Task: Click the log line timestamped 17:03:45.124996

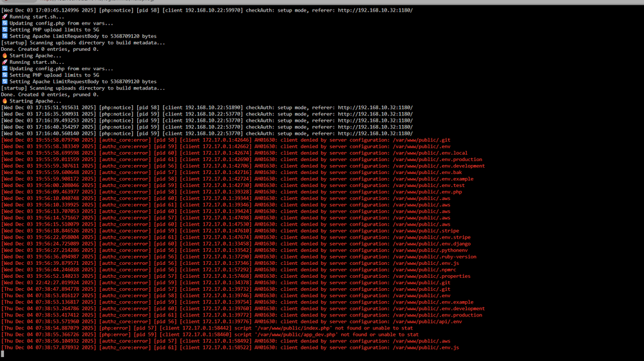Action: pyautogui.click(x=207, y=10)
